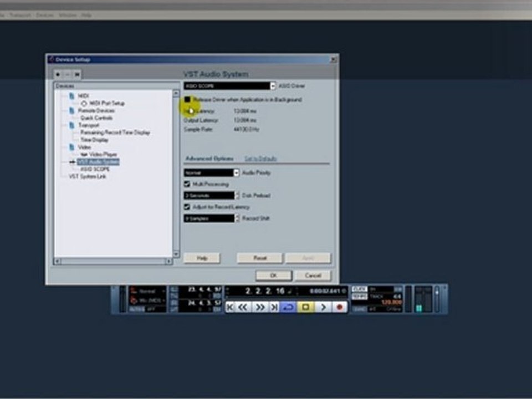
Task: Click devices list scroll down arrow
Action: tap(176, 254)
